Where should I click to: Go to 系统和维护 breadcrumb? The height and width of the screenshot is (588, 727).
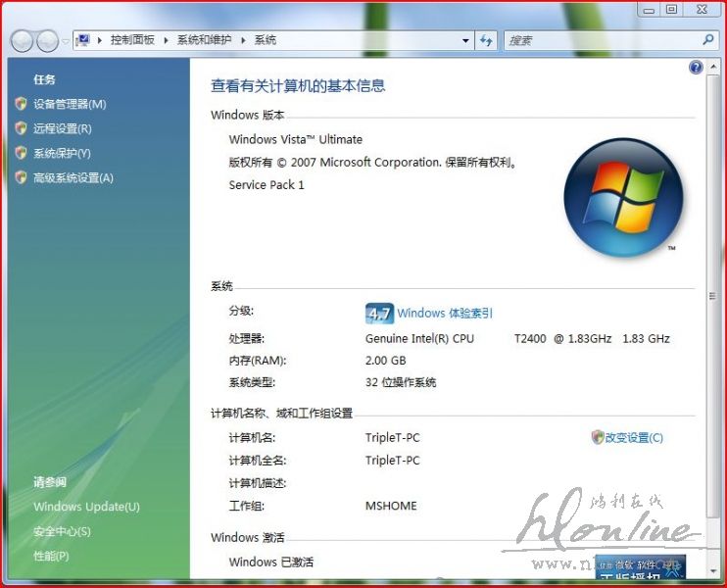[204, 40]
